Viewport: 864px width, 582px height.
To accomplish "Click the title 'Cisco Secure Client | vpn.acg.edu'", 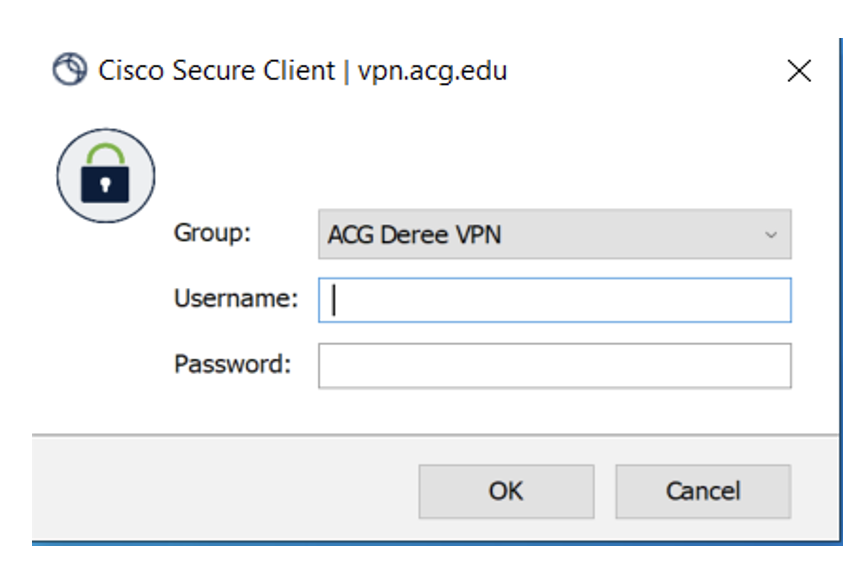I will coord(303,71).
